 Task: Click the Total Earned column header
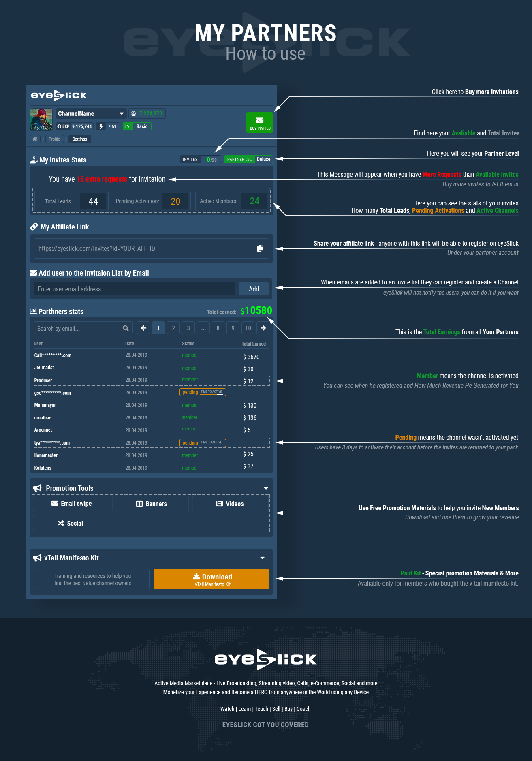254,344
